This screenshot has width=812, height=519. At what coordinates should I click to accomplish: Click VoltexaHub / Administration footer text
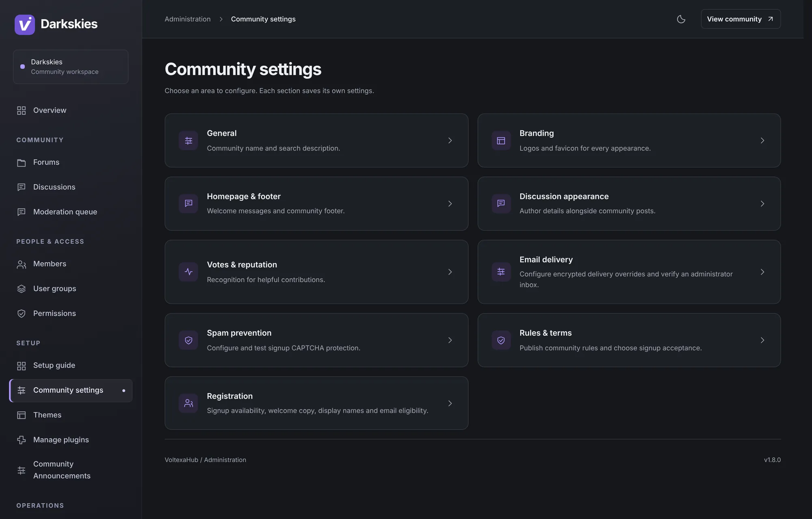coord(205,460)
